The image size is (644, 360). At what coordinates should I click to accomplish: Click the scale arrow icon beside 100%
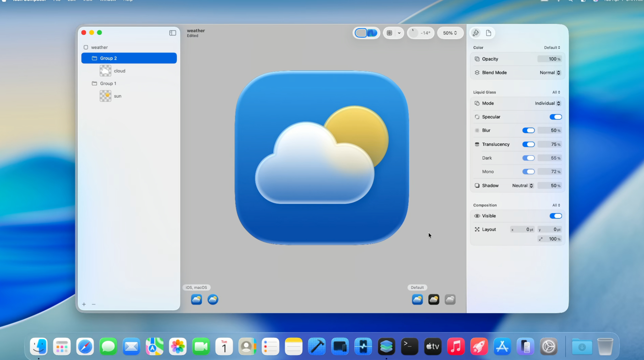click(541, 239)
